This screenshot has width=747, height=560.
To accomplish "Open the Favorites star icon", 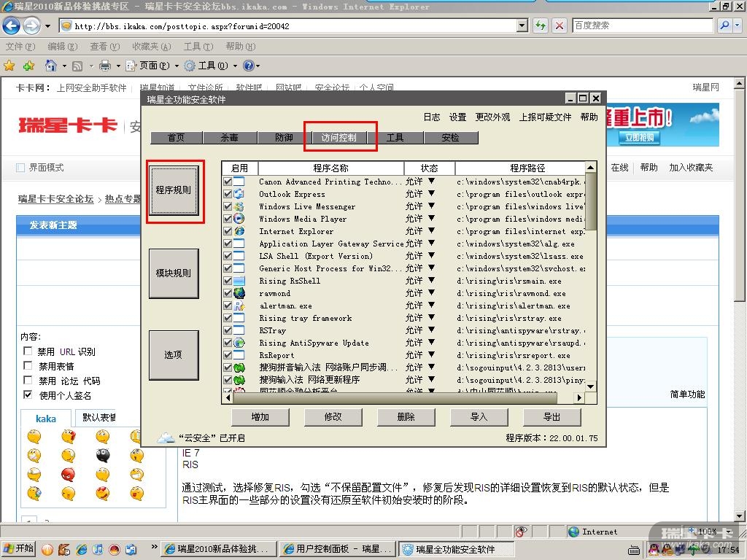I will pyautogui.click(x=9, y=66).
